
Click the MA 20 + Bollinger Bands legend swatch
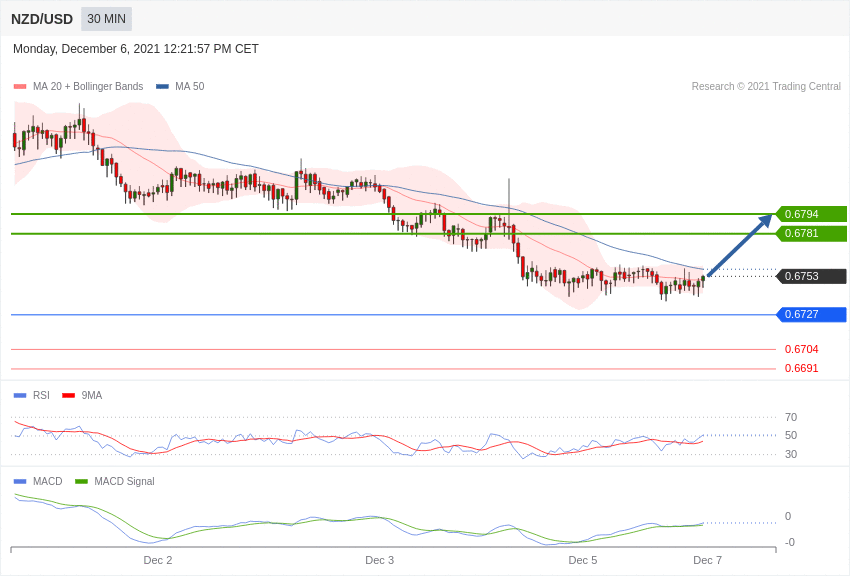(20, 86)
